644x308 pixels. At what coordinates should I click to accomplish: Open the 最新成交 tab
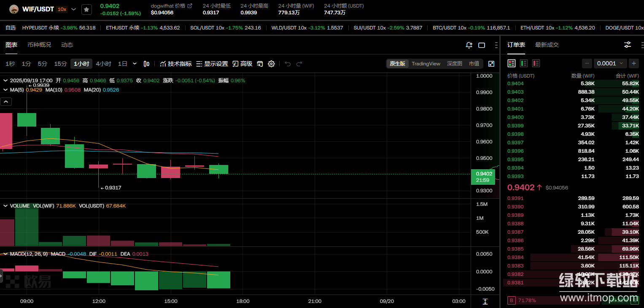547,45
